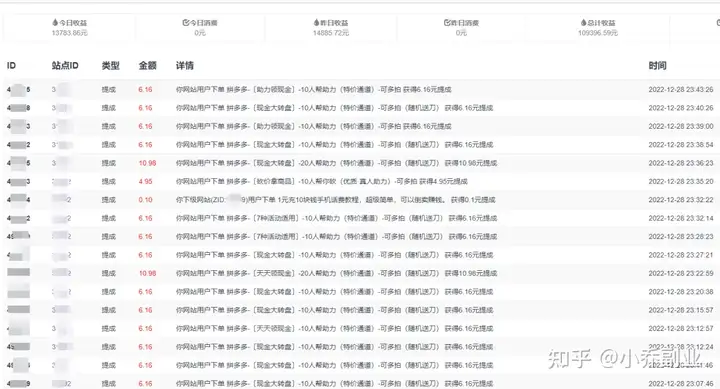
Task: Select the 详情 column header
Action: (185, 65)
